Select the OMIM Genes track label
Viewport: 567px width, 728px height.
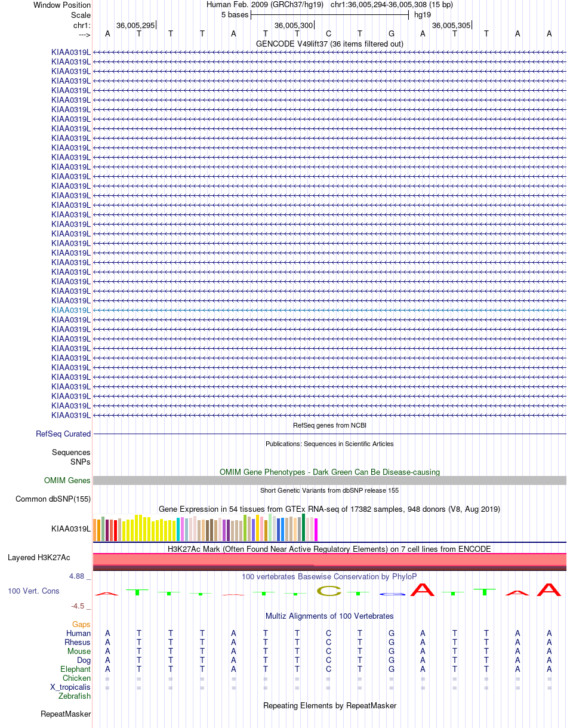coord(67,480)
